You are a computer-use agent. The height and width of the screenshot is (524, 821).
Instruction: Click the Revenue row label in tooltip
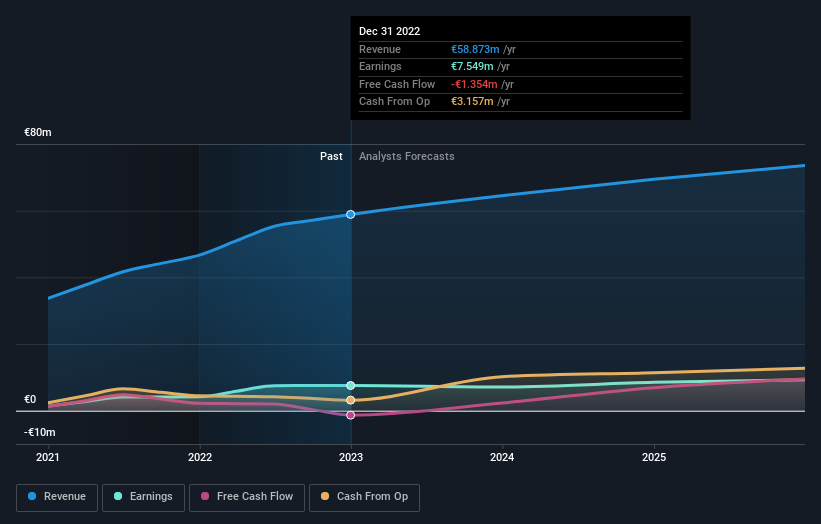(380, 49)
